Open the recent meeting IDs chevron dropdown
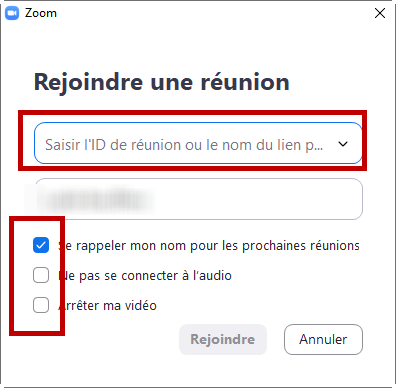The width and height of the screenshot is (396, 388). 343,144
